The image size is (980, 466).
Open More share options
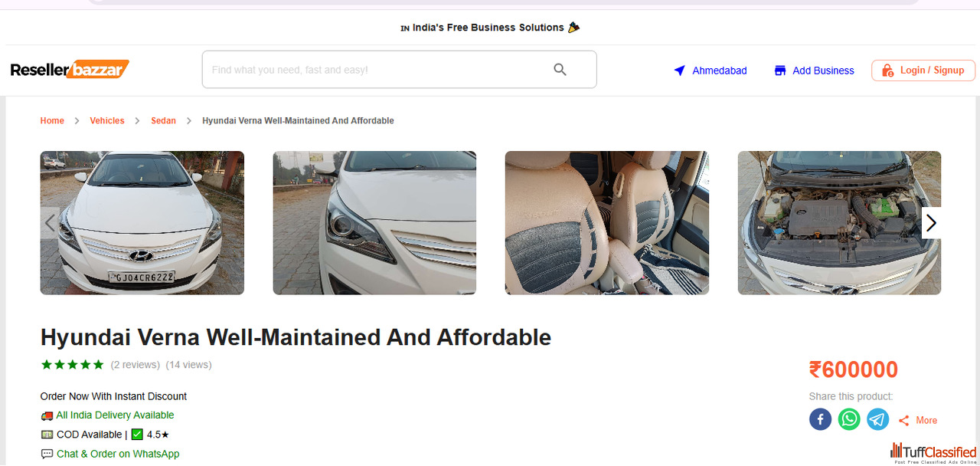click(918, 420)
